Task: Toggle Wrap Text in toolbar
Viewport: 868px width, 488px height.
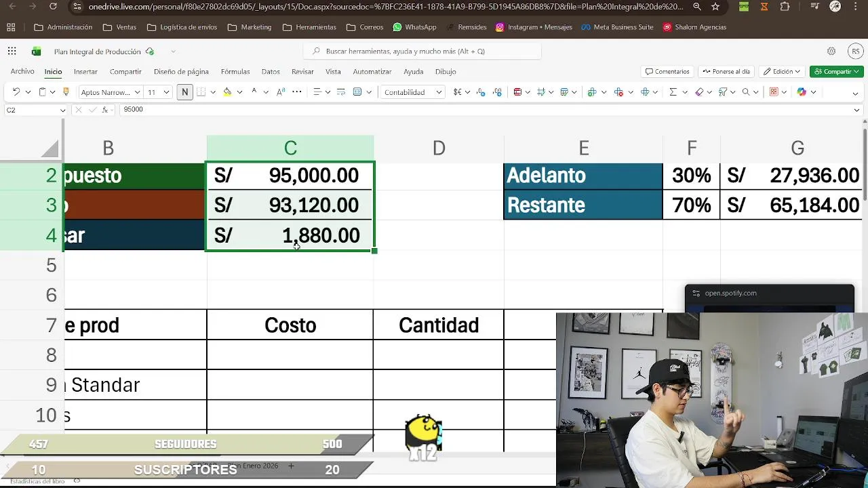Action: [341, 92]
